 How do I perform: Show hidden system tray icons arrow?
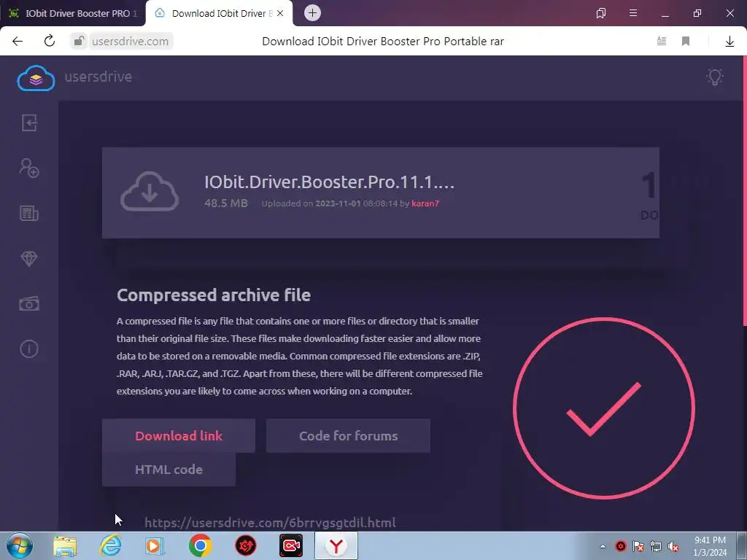point(603,546)
